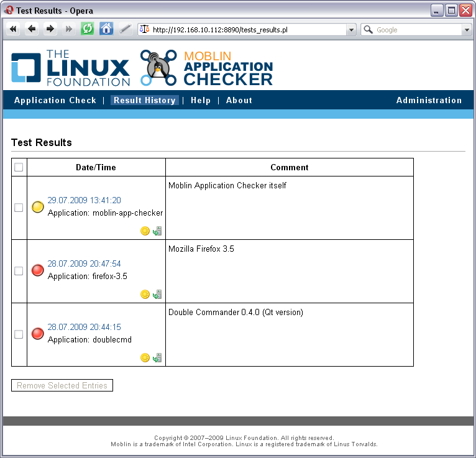Go back using the back arrow

[32, 29]
